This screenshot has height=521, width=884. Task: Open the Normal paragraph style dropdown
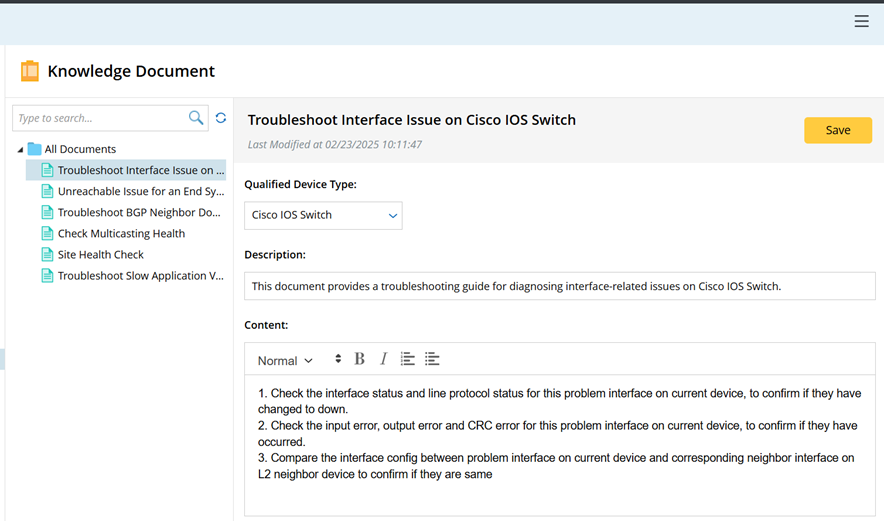[x=285, y=360]
